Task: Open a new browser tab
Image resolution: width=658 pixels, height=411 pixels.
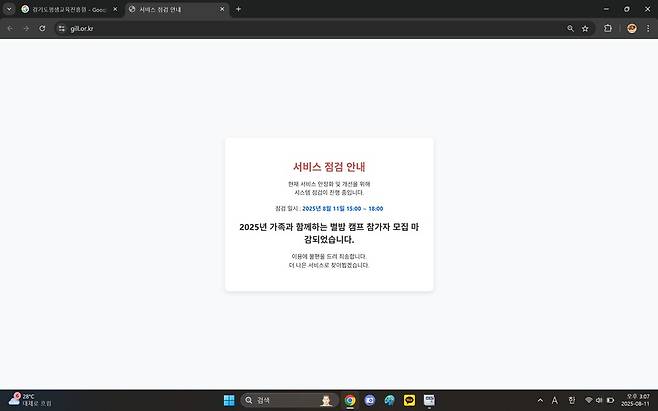Action: coord(238,9)
